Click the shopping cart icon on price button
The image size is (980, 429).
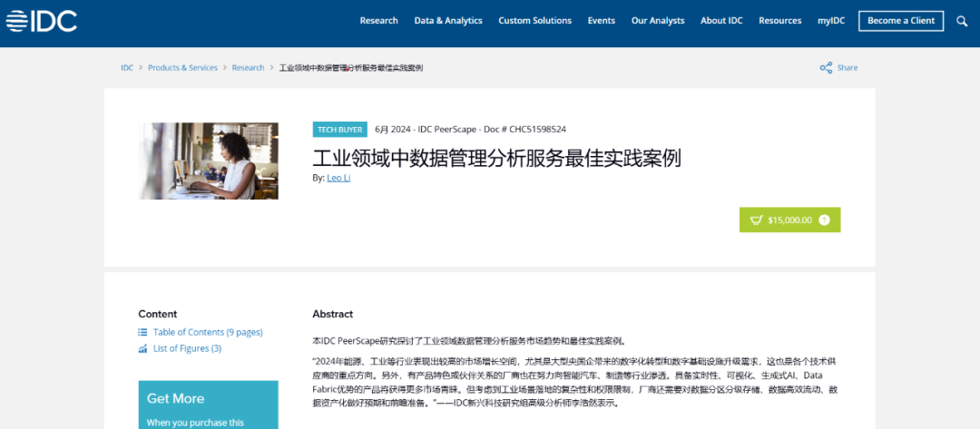tap(756, 219)
